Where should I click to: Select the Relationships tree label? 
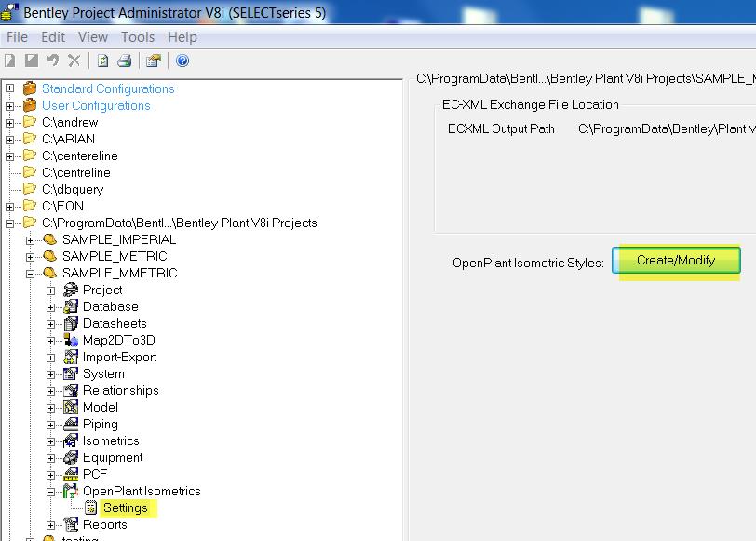[x=120, y=390]
